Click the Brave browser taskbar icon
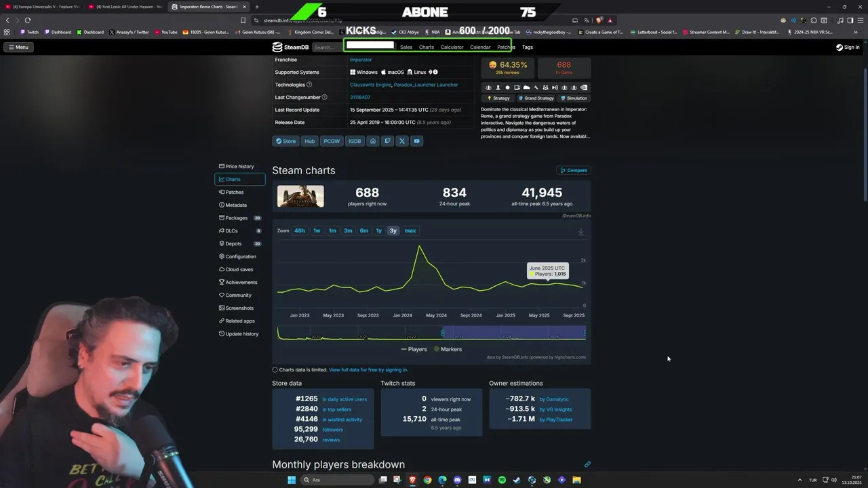Image resolution: width=868 pixels, height=488 pixels. (412, 480)
